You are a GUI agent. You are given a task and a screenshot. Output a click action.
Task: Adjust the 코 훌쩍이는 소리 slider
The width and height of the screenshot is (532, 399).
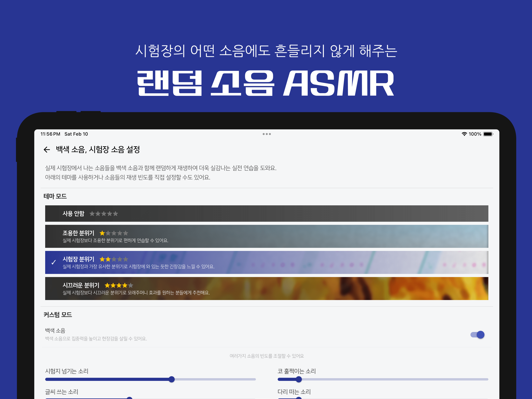(x=383, y=379)
